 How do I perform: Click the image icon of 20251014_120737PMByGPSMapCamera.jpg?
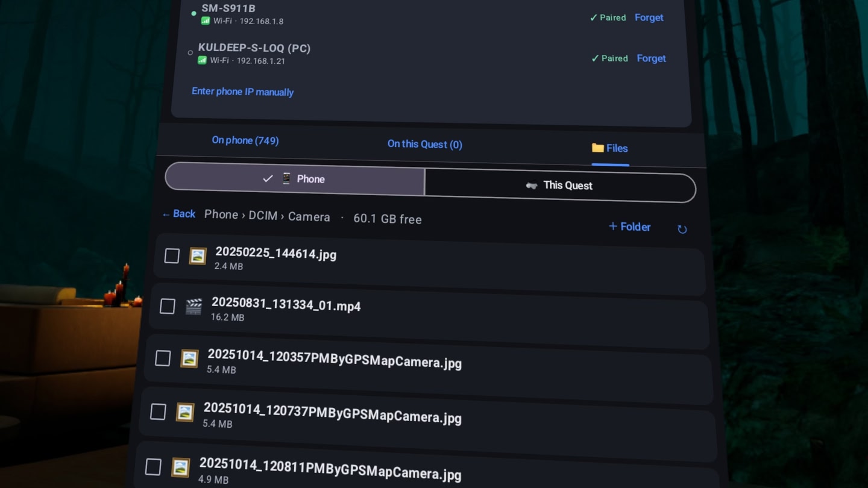pyautogui.click(x=185, y=412)
